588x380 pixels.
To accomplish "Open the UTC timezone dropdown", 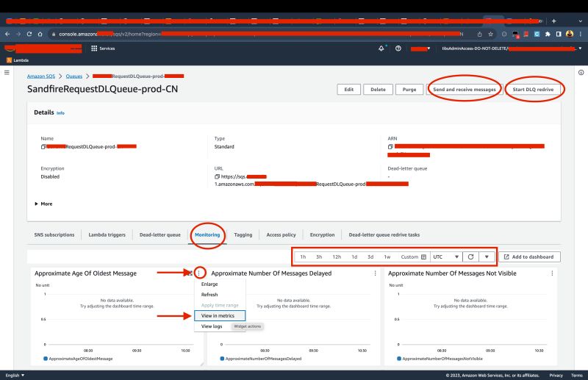I will pyautogui.click(x=446, y=257).
